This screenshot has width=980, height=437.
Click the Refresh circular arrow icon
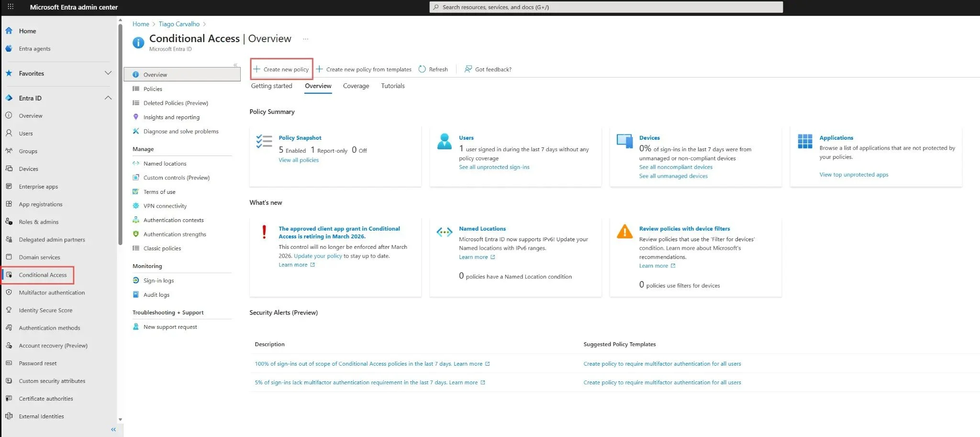pos(422,69)
